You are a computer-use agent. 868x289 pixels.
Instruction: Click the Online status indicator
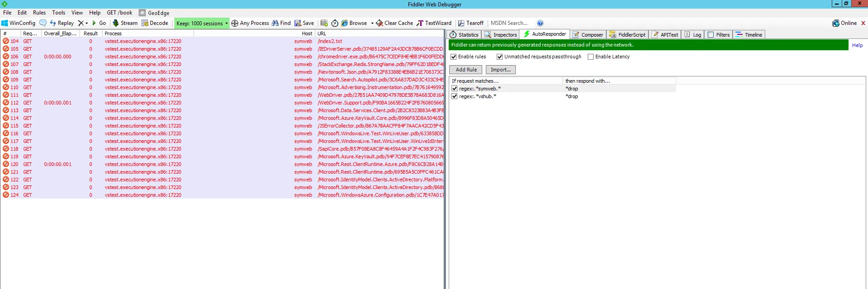(x=844, y=23)
